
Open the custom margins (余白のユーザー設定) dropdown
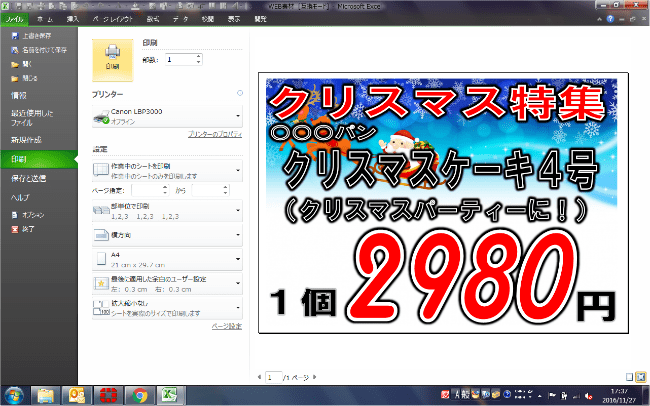tap(167, 284)
